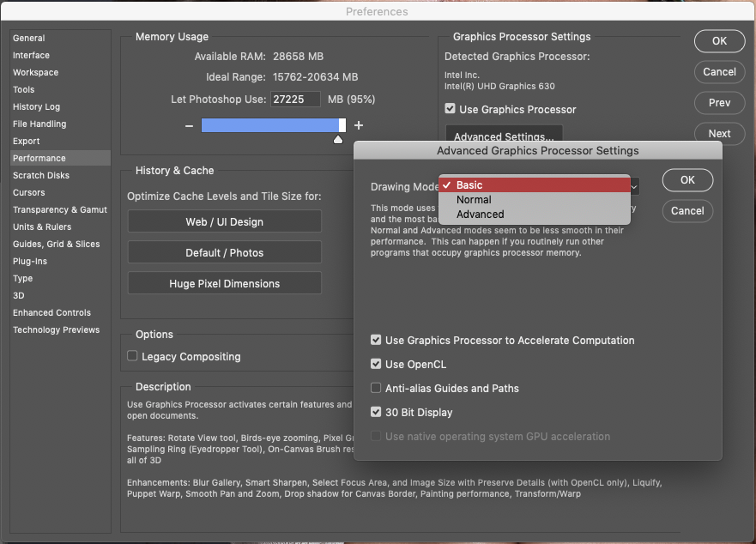756x544 pixels.
Task: Switch to Interface preferences category
Action: coord(31,56)
